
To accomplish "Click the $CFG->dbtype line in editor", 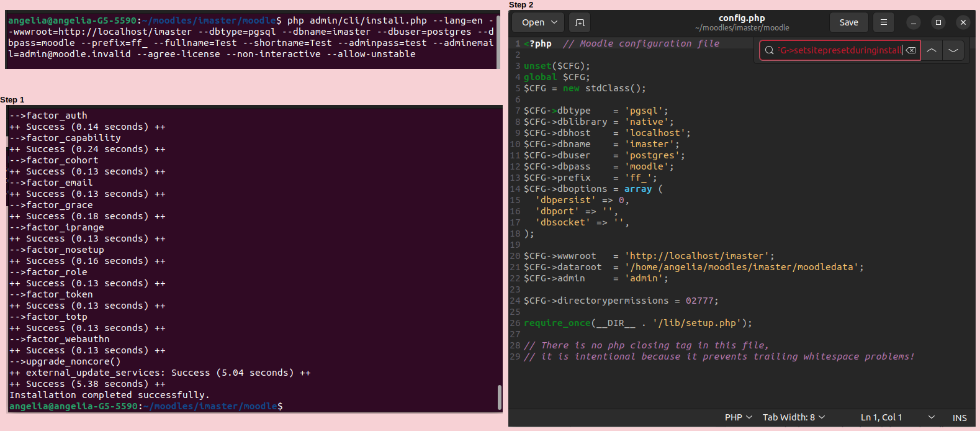I will point(596,111).
